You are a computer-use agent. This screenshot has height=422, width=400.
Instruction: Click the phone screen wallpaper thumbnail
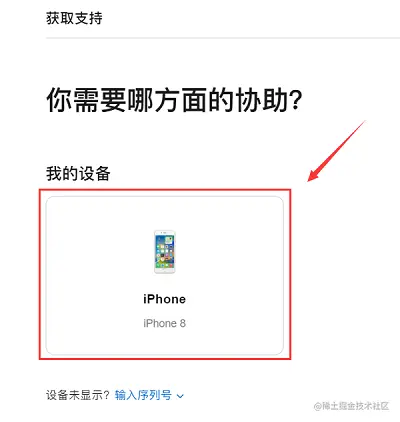[x=165, y=251]
